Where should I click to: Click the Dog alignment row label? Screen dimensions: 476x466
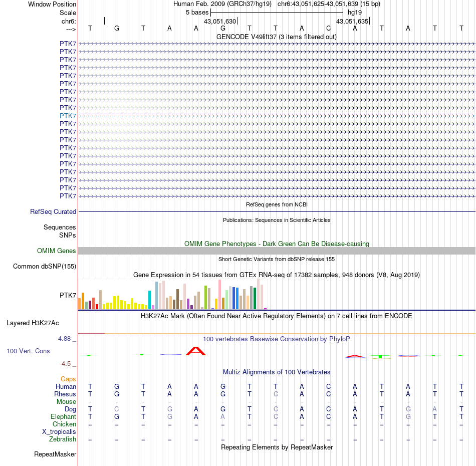(x=71, y=409)
